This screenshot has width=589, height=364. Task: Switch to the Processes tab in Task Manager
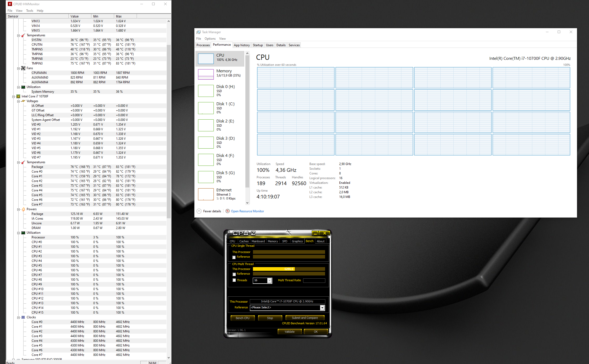(x=203, y=45)
